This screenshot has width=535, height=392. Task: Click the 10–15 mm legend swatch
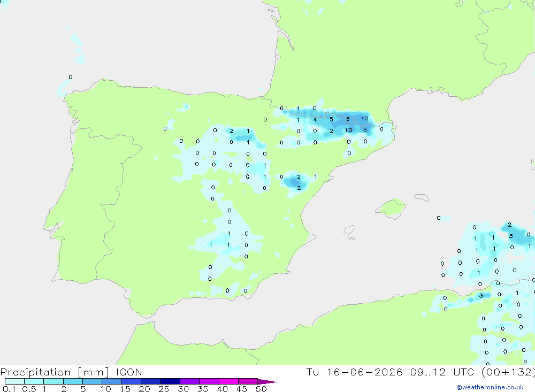[112, 381]
